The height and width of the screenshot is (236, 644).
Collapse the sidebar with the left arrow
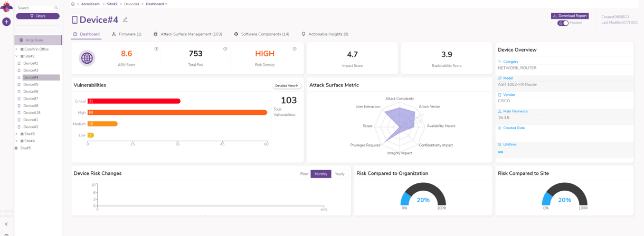click(6, 224)
